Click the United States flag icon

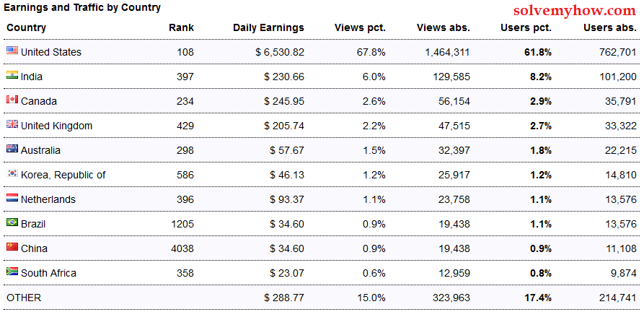coord(12,51)
